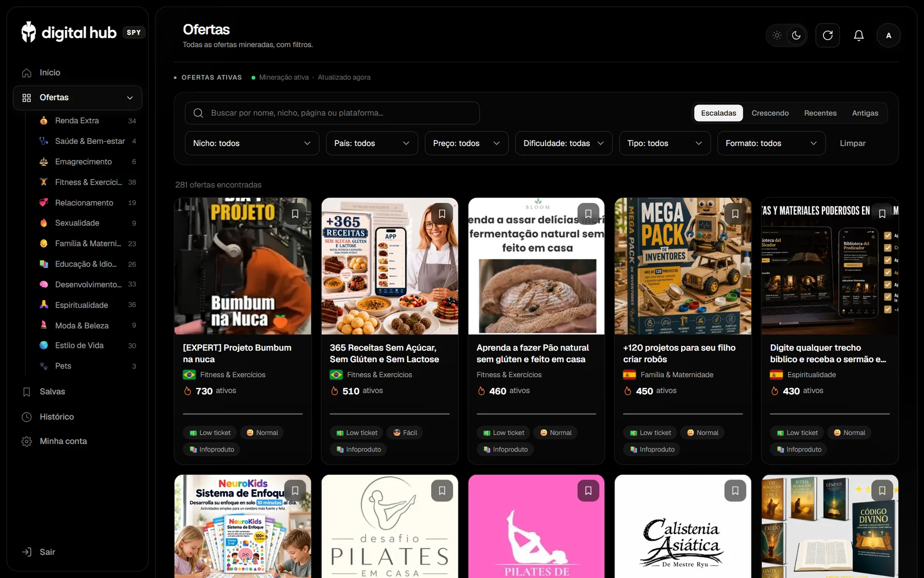The width and height of the screenshot is (924, 578).
Task: Open the Nicho: todos dropdown
Action: point(252,143)
